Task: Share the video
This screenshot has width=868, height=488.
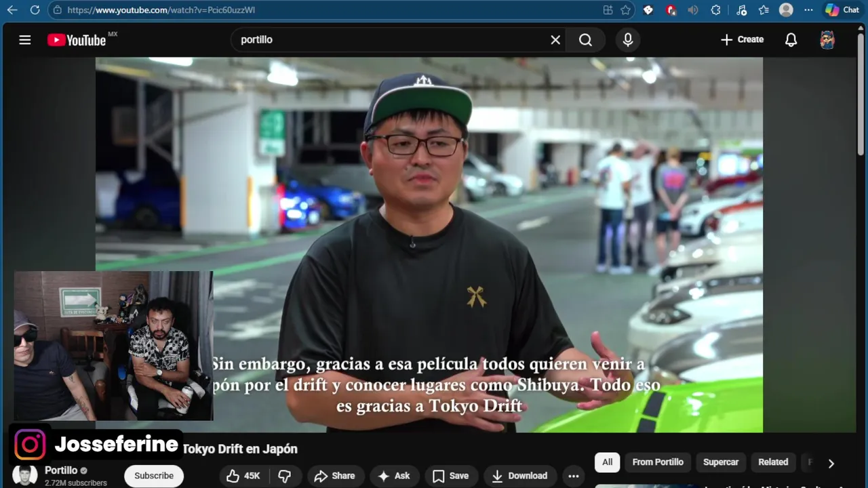Action: (335, 476)
